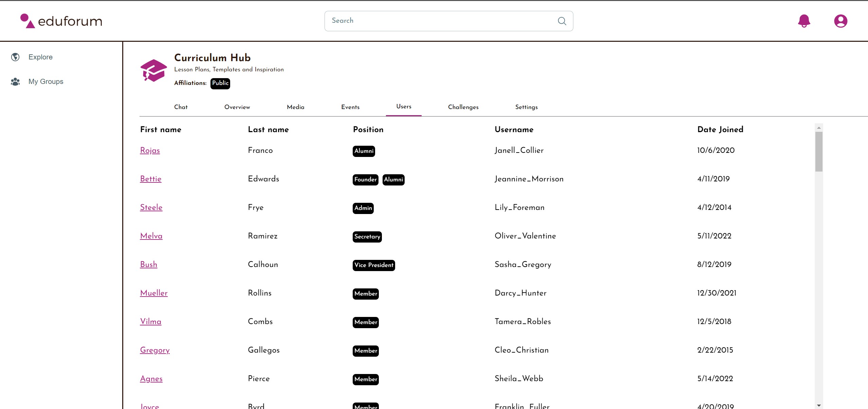Open Rojas user profile link

[150, 150]
